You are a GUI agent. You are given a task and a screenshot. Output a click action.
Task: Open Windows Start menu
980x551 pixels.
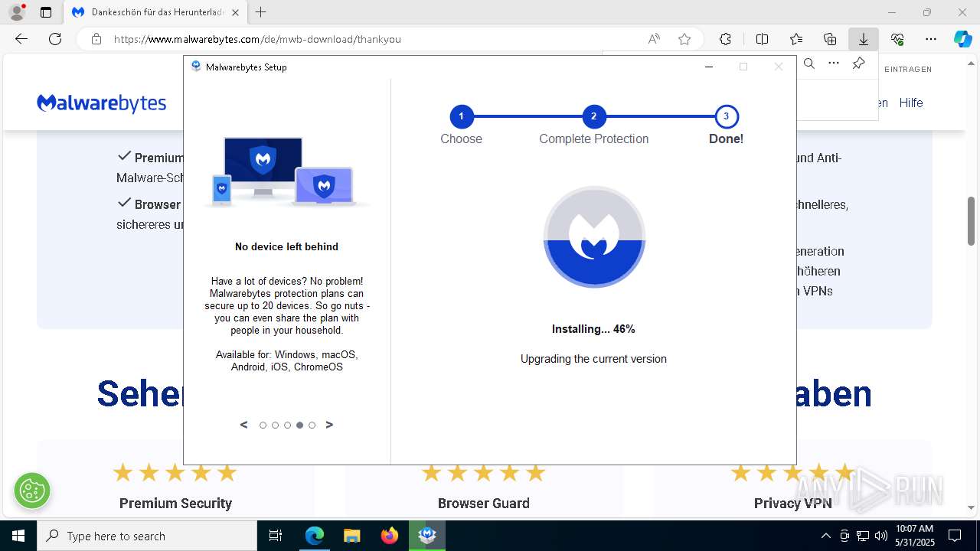click(x=18, y=536)
